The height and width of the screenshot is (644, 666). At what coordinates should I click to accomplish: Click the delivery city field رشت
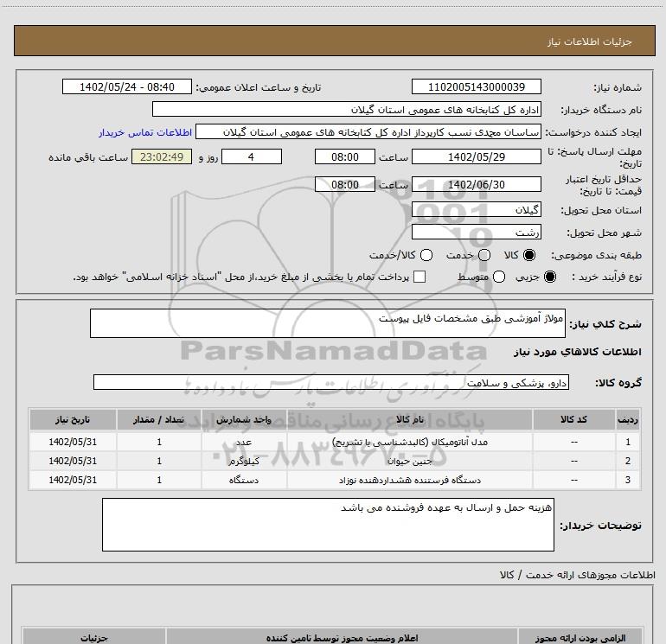(476, 233)
